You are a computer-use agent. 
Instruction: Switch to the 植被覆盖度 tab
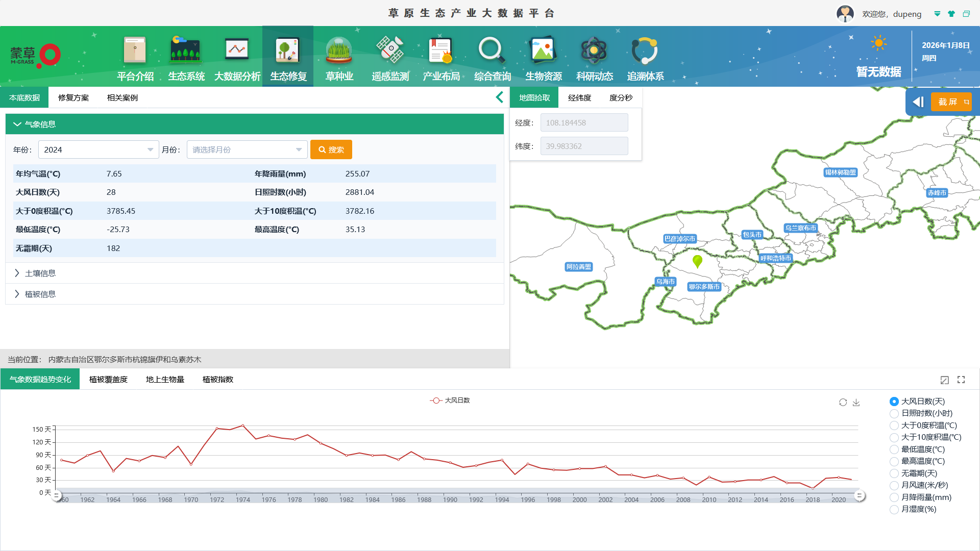[x=108, y=379]
